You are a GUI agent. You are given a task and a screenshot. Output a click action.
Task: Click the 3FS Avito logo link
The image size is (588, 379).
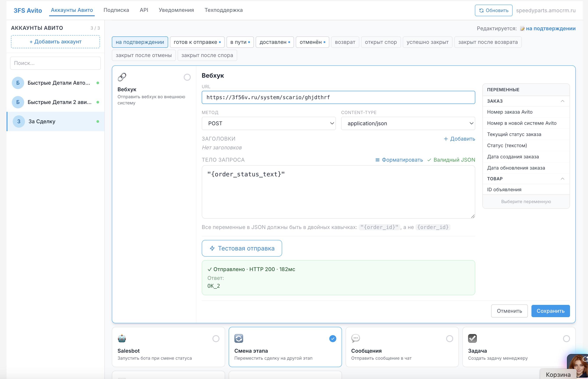(28, 10)
